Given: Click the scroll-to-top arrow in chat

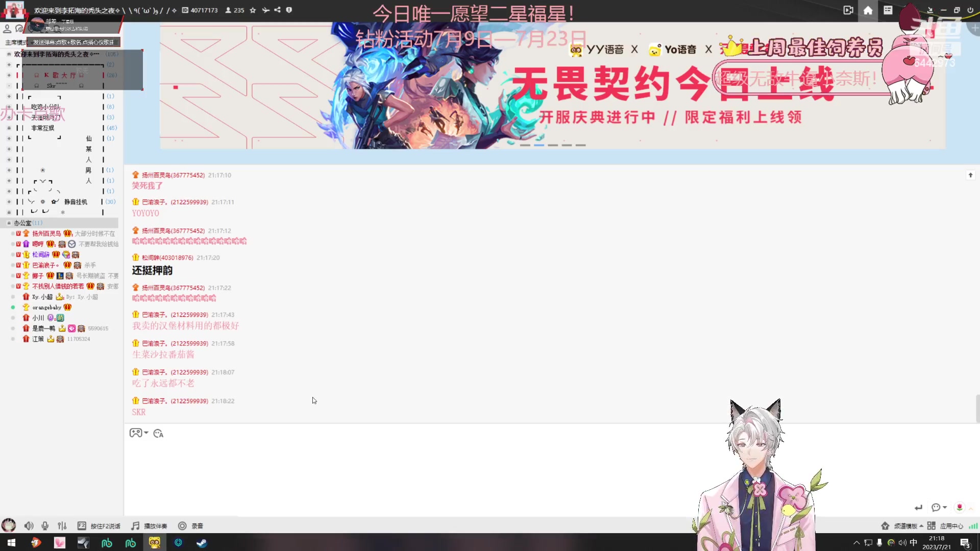Looking at the screenshot, I should tap(971, 175).
